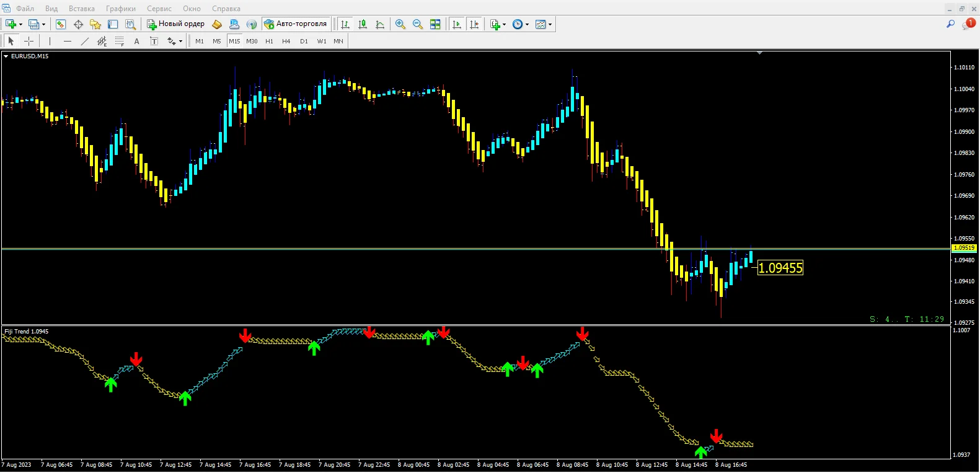Viewport: 980px width, 473px height.
Task: Switch to MN timeframe
Action: (x=338, y=41)
